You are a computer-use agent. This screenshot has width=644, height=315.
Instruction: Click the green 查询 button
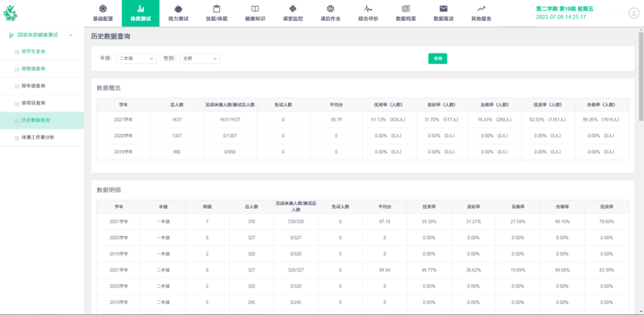438,58
